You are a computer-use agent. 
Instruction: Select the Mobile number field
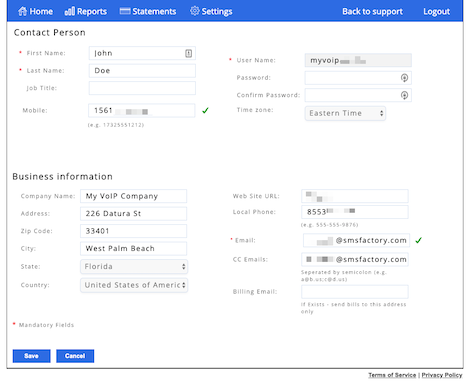[142, 111]
